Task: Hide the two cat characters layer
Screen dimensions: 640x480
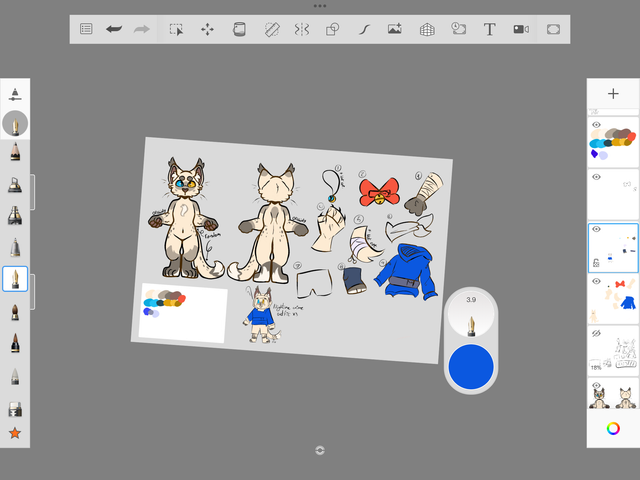Action: pyautogui.click(x=596, y=385)
